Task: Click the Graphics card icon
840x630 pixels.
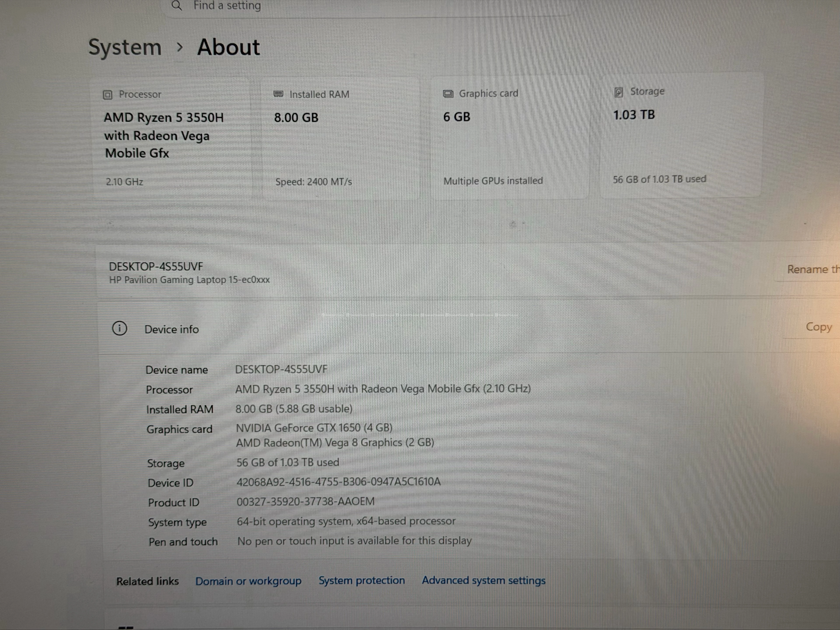Action: pos(448,94)
